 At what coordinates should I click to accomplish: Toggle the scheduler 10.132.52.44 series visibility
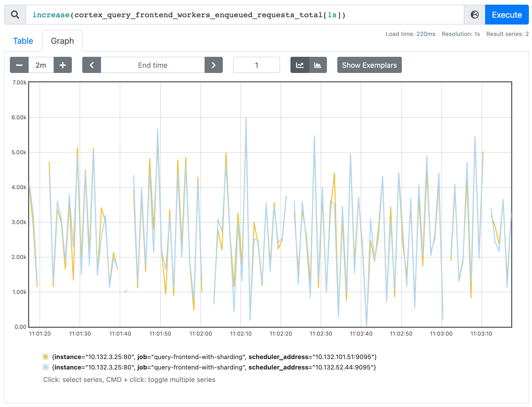(x=213, y=367)
